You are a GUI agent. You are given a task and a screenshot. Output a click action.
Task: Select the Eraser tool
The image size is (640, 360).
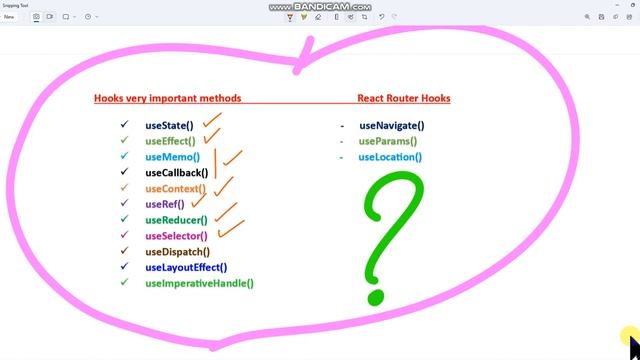coord(318,17)
